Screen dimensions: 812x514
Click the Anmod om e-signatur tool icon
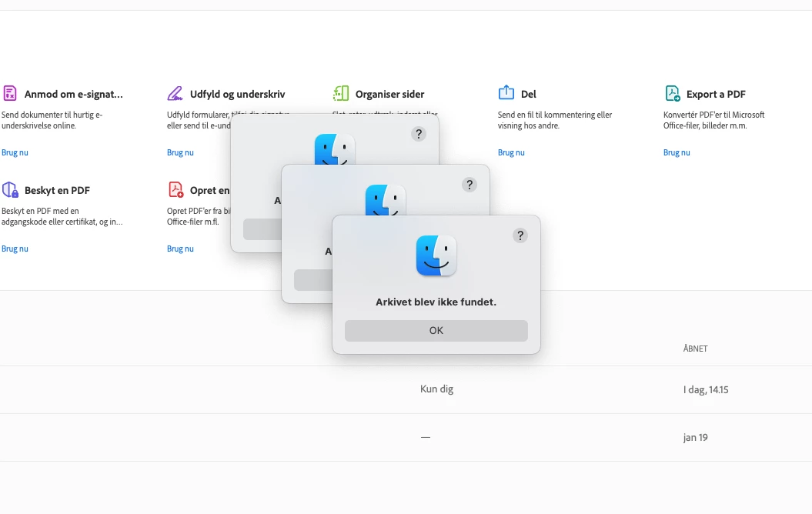[10, 93]
